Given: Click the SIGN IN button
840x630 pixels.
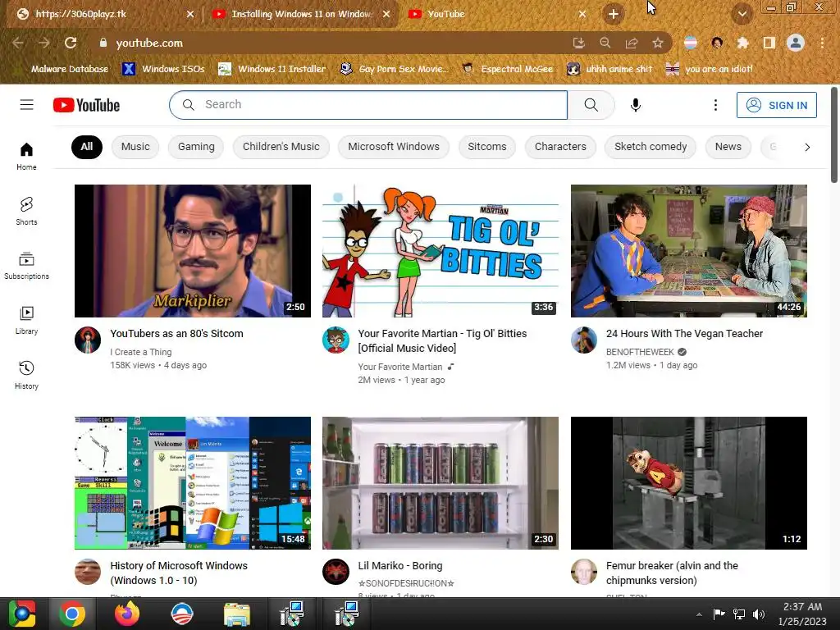Looking at the screenshot, I should [776, 105].
